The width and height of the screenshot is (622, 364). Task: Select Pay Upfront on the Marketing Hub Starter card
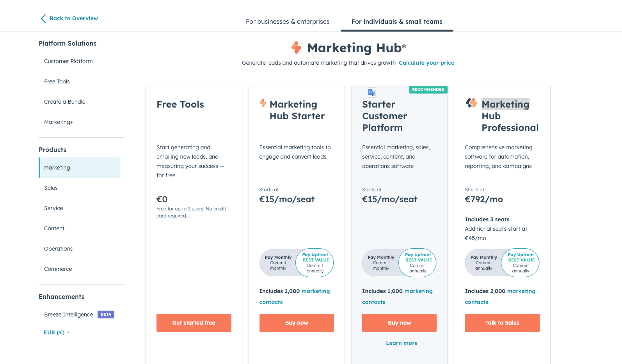[x=315, y=263]
